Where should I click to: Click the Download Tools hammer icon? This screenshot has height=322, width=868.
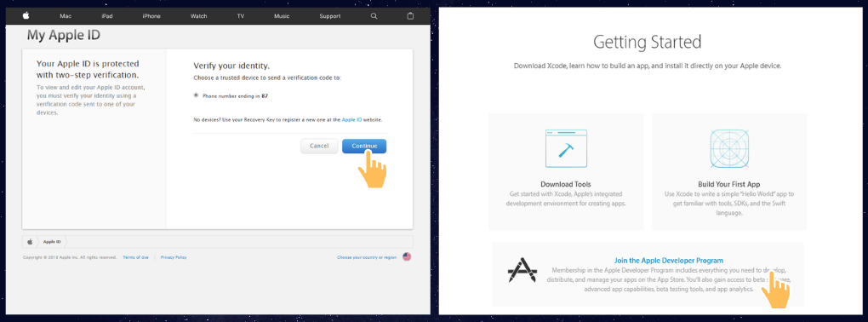[x=566, y=148]
